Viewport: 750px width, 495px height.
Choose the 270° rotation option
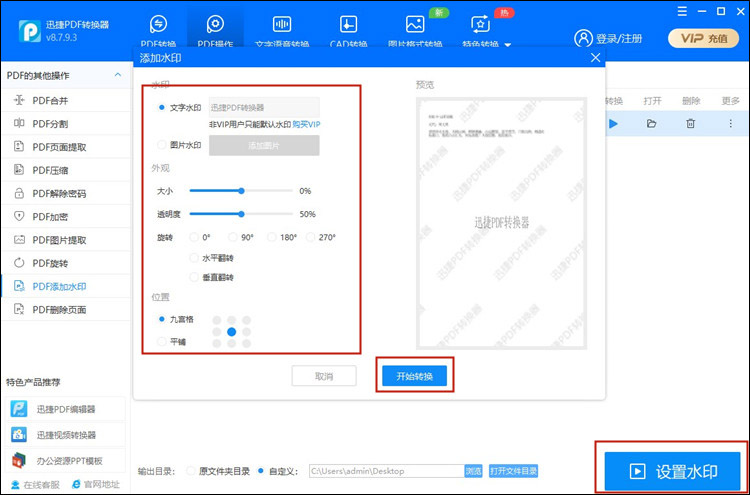310,237
